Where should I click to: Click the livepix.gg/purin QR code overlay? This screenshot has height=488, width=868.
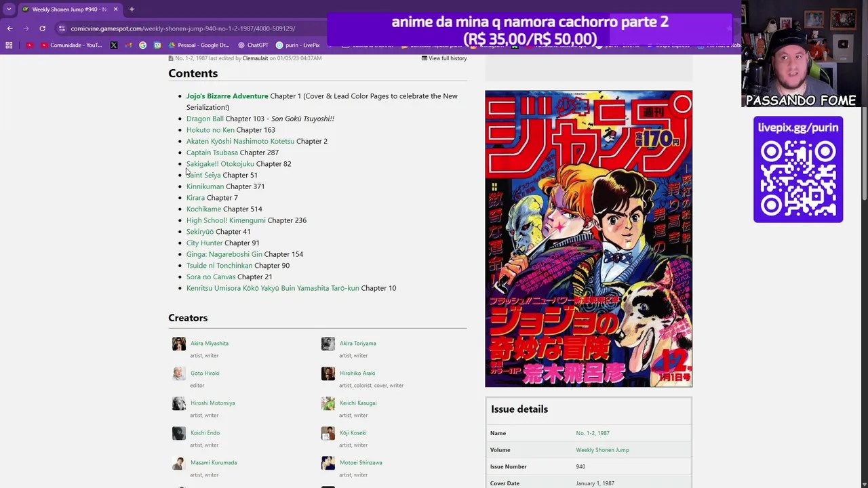(x=798, y=169)
